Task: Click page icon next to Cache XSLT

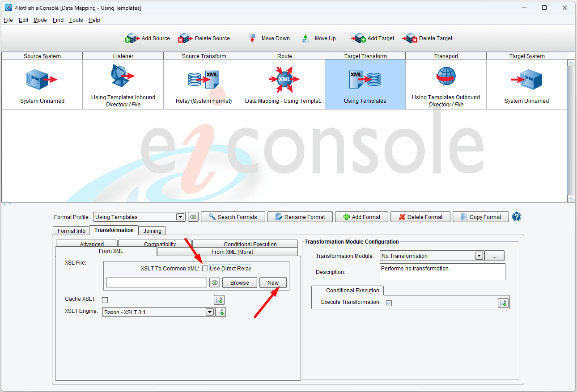Action: coord(219,300)
